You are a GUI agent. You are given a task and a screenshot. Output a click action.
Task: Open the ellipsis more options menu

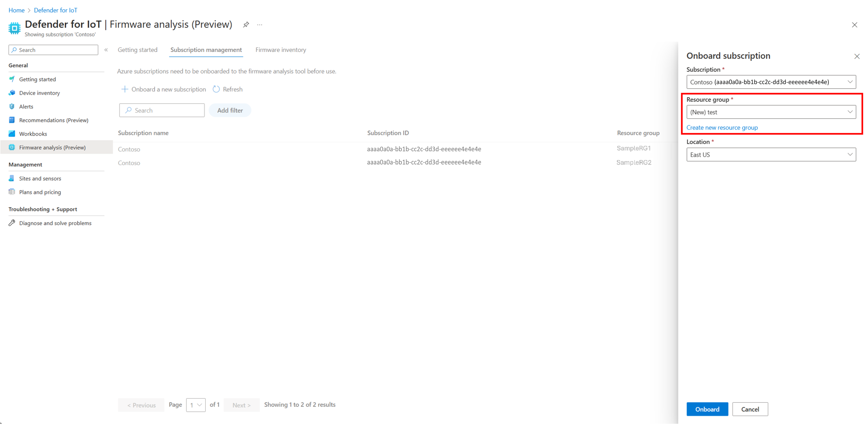point(260,25)
